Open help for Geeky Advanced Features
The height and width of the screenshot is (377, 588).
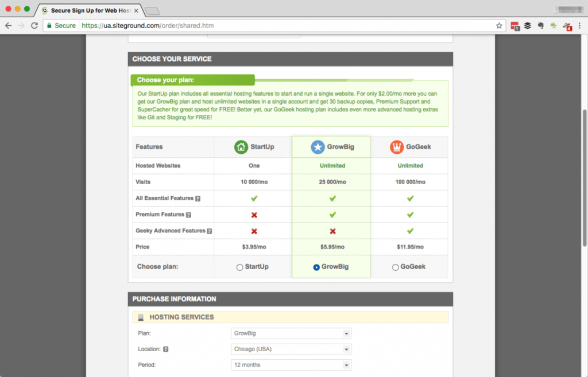coord(210,231)
